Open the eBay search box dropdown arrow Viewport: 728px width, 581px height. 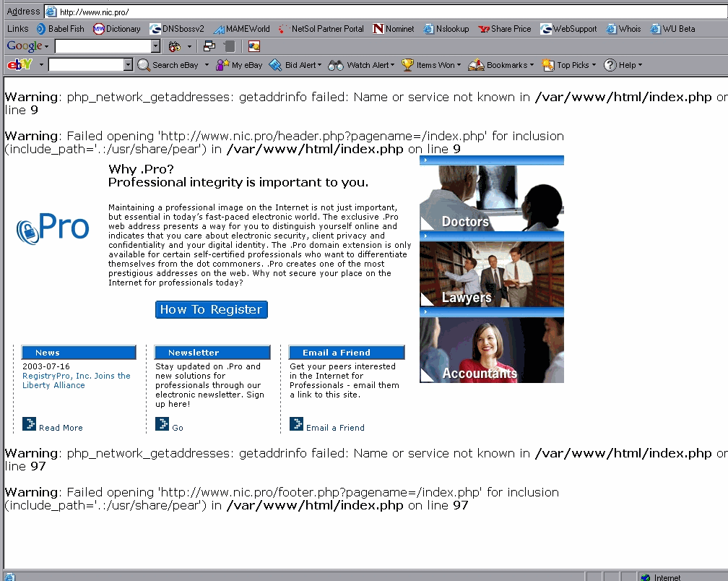point(129,64)
